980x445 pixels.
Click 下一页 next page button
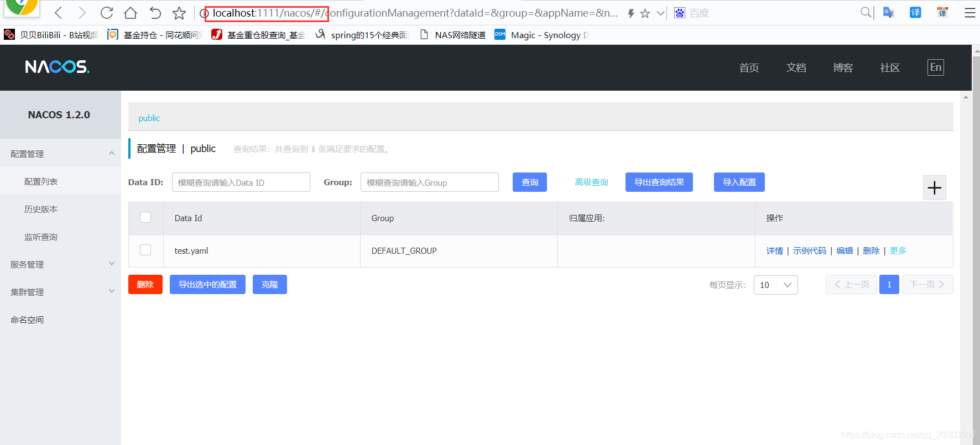[x=927, y=285]
